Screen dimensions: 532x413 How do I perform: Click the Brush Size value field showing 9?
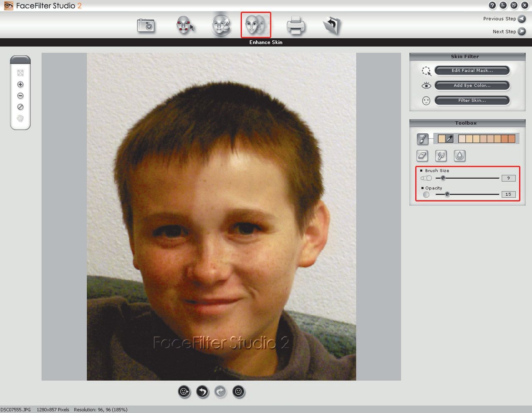click(508, 178)
